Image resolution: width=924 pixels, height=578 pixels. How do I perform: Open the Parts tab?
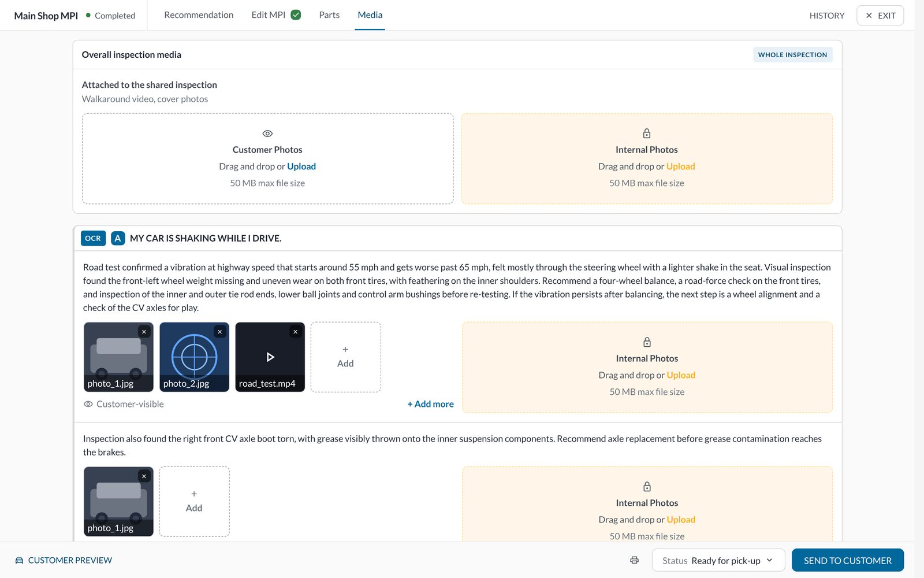pyautogui.click(x=329, y=15)
